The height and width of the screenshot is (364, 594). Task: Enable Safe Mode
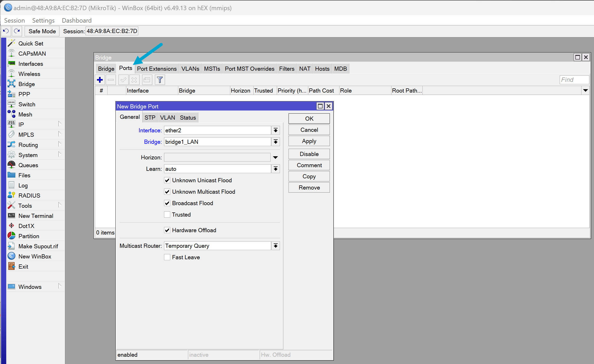click(42, 31)
